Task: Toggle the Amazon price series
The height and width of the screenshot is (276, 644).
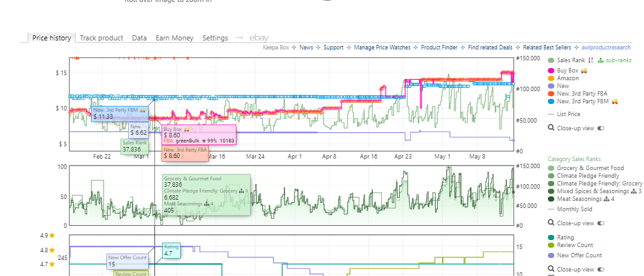Action: tap(563, 78)
